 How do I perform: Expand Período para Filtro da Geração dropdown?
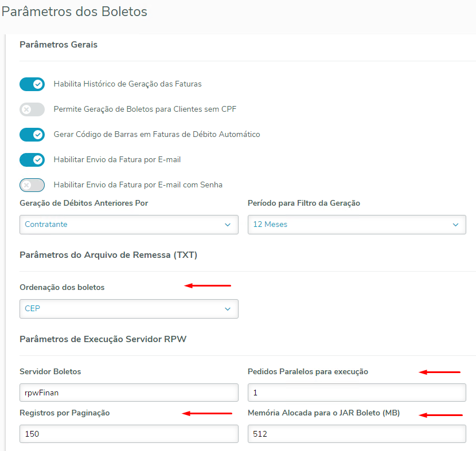pyautogui.click(x=356, y=225)
